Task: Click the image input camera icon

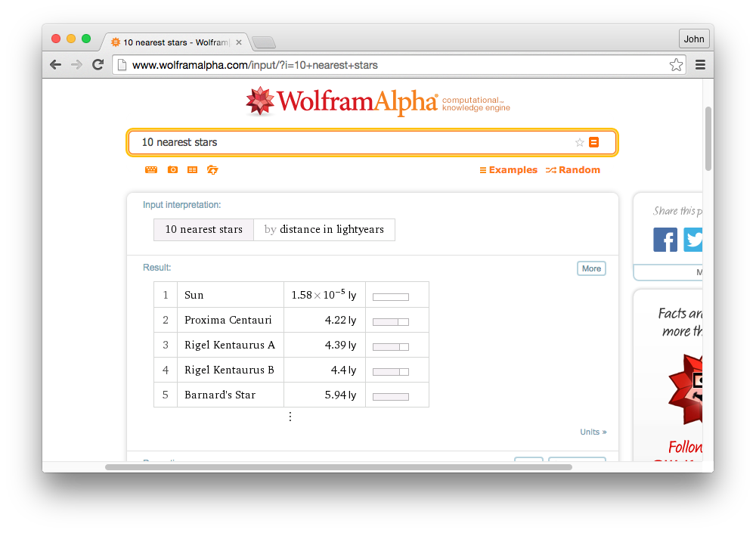Action: click(172, 170)
